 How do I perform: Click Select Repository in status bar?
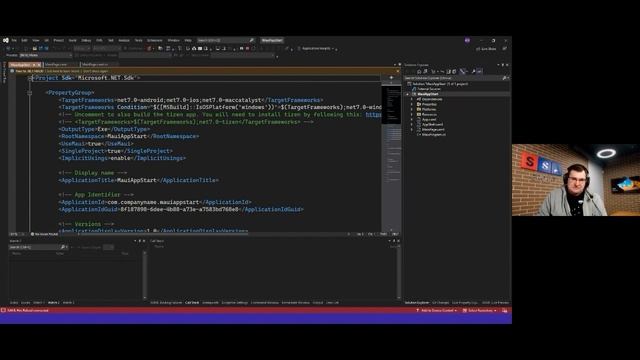click(480, 311)
